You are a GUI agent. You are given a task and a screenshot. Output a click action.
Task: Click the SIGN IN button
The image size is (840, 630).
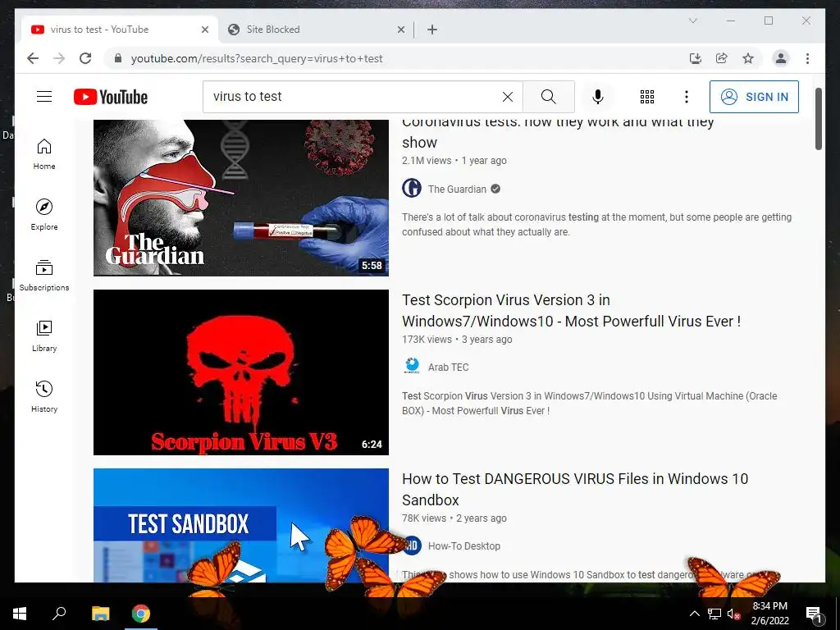[x=754, y=97]
